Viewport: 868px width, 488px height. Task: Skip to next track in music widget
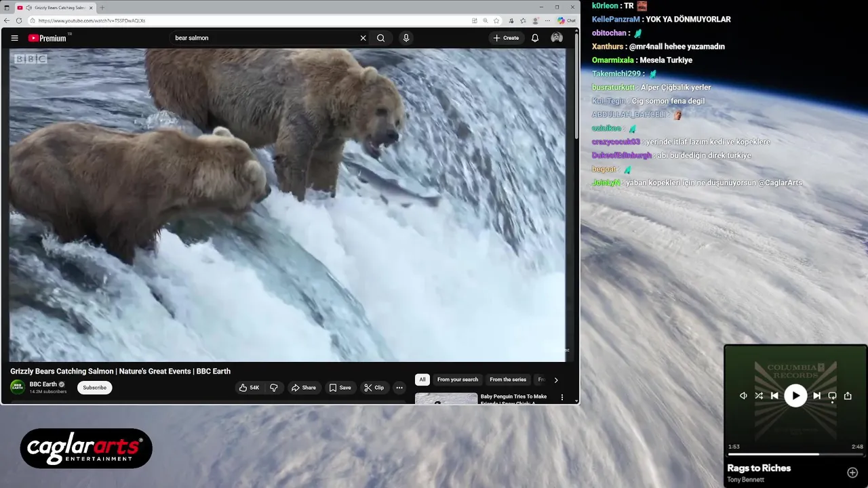pos(816,396)
